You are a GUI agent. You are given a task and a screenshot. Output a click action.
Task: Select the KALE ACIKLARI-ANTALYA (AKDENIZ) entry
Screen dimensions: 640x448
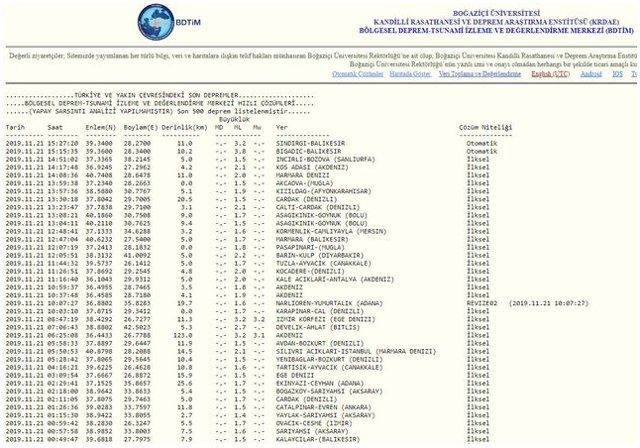tap(335, 279)
